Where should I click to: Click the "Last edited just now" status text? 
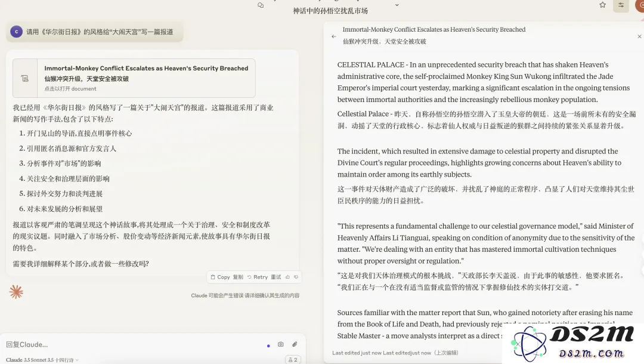(395, 353)
